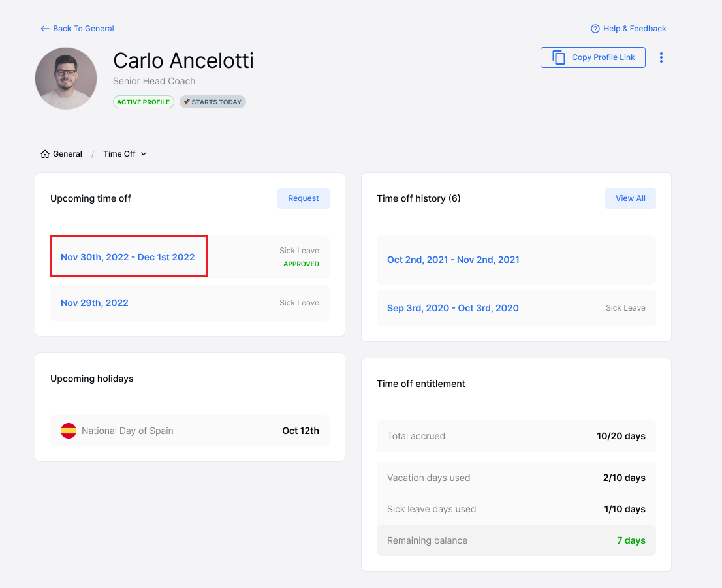
Task: Click the green 7 days remaining balance value
Action: 631,540
